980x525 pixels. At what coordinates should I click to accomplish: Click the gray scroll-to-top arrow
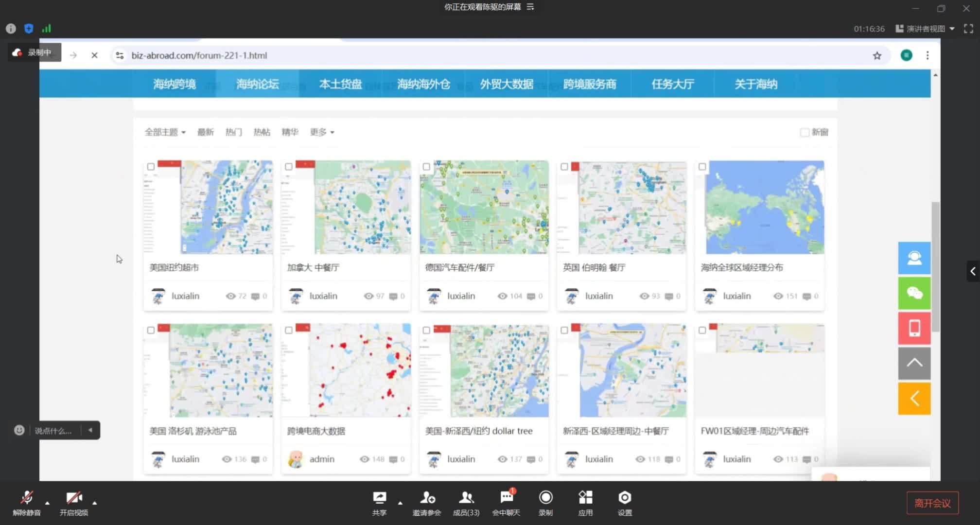[x=914, y=363]
